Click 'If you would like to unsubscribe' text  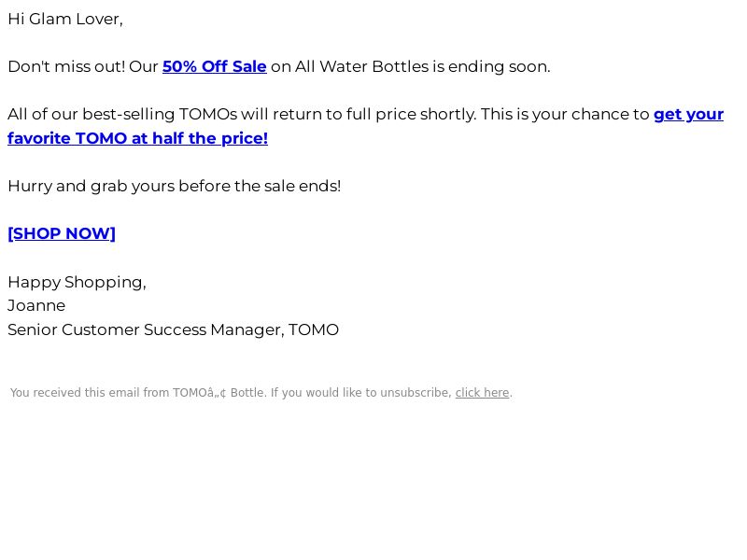click(360, 393)
